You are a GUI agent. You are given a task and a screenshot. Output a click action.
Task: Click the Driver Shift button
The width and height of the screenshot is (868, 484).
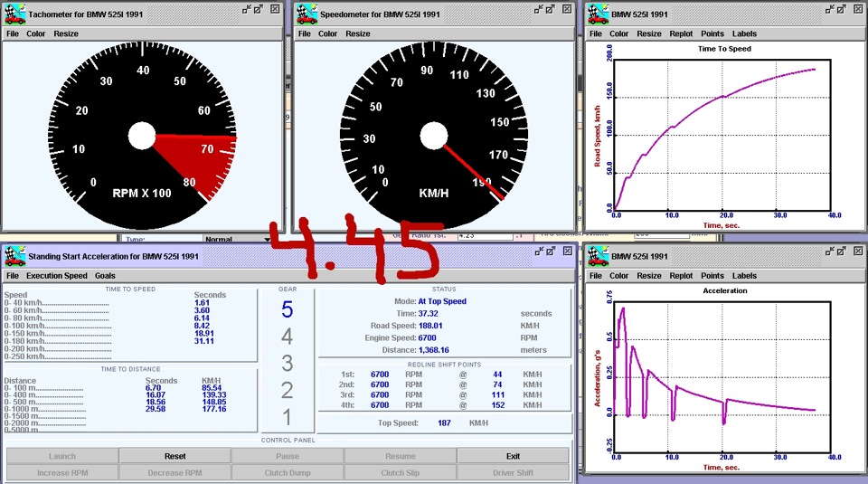click(x=514, y=473)
